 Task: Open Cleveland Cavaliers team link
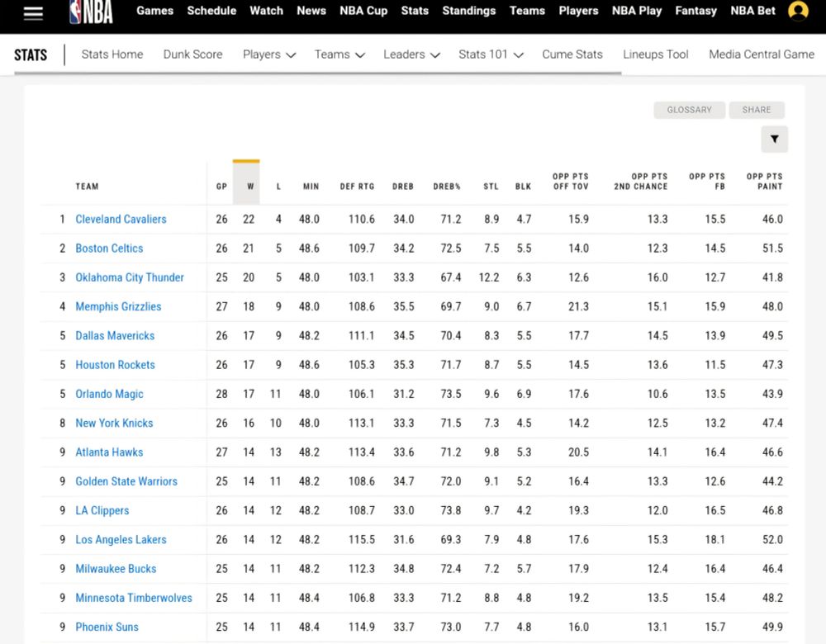121,219
